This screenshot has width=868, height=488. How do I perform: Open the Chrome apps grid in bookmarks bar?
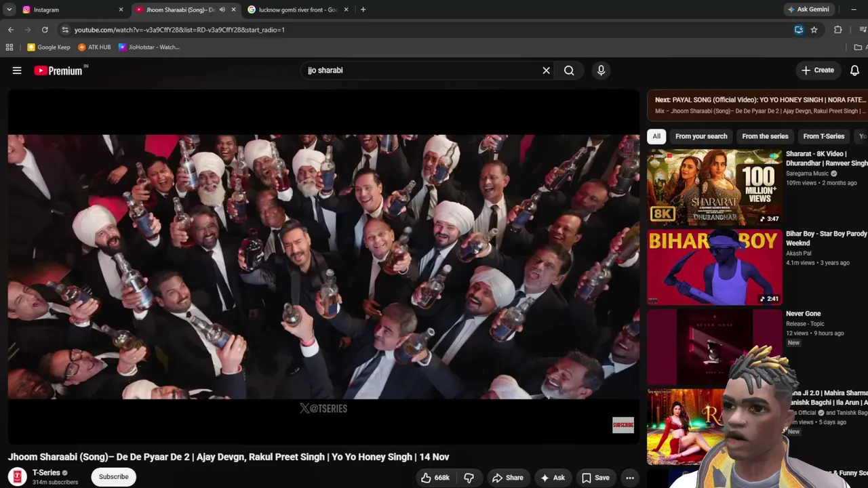[9, 47]
